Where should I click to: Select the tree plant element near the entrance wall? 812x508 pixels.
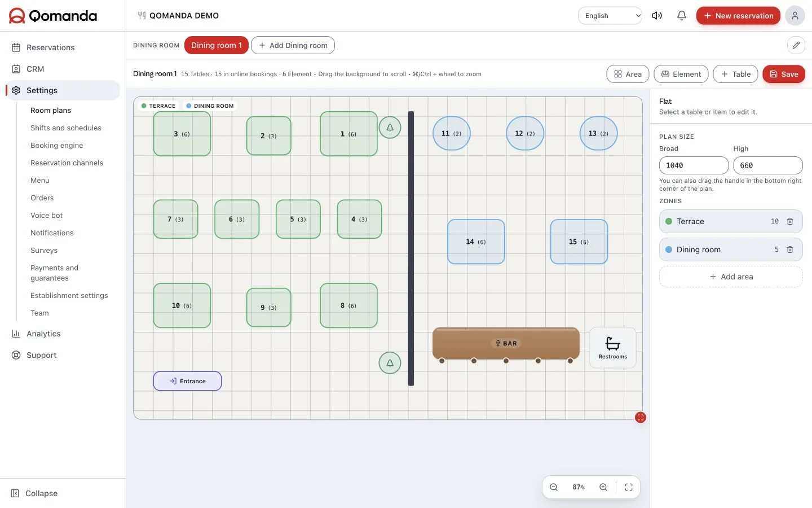coord(390,363)
